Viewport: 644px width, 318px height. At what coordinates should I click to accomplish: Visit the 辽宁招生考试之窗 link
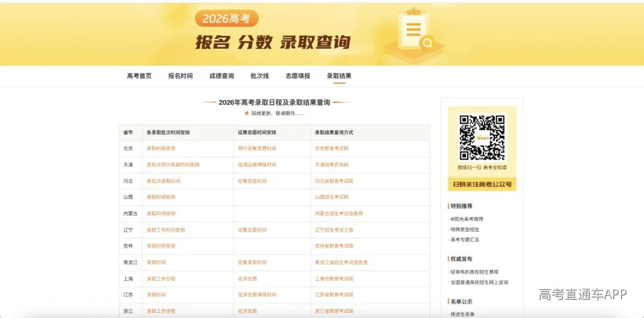334,230
